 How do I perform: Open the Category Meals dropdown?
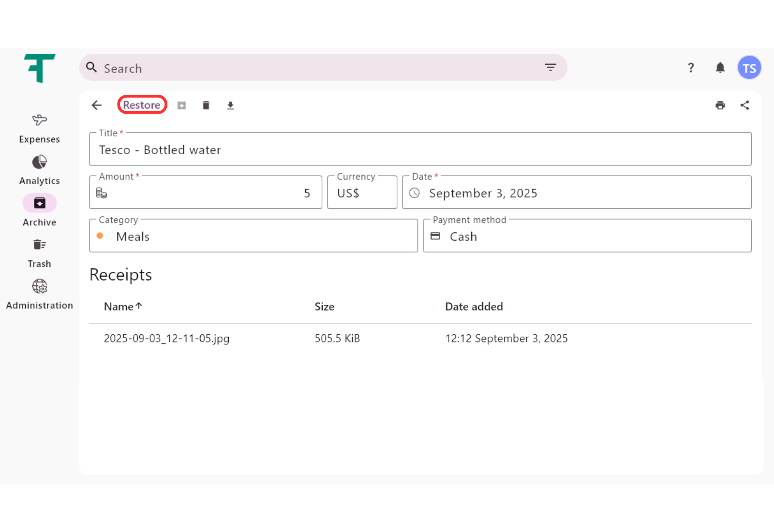pyautogui.click(x=253, y=236)
